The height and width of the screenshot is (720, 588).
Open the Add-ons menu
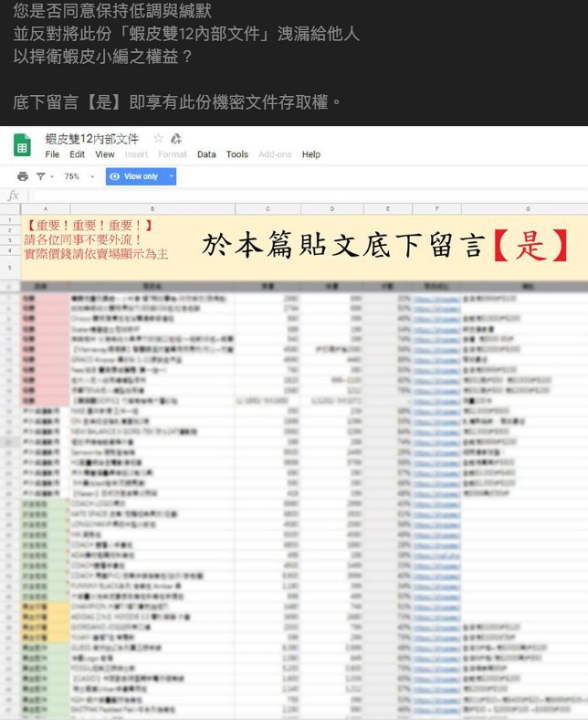pos(275,154)
